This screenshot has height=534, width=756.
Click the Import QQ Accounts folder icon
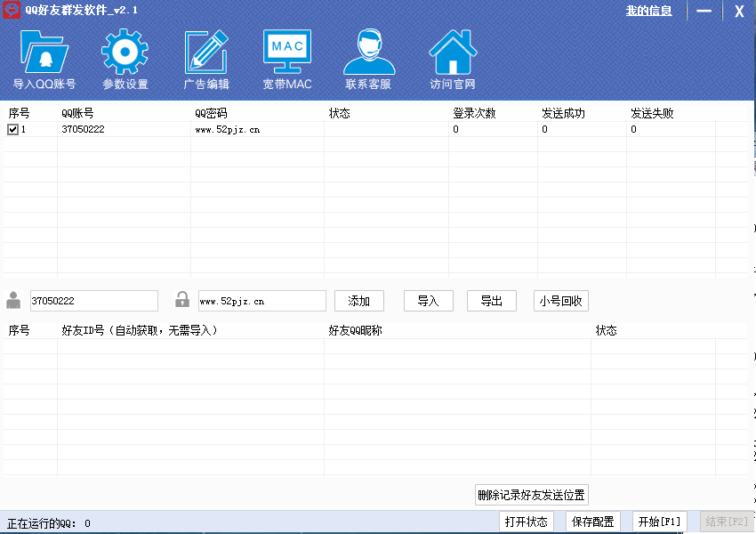44,53
